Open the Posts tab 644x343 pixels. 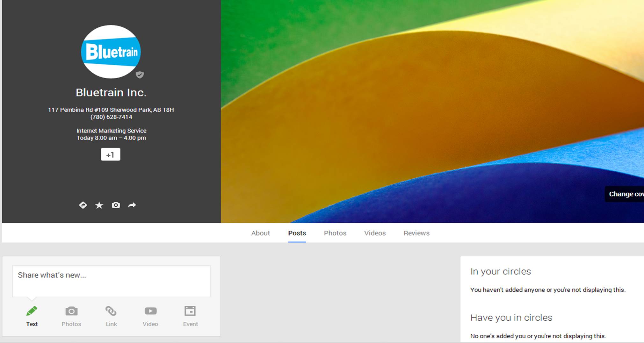[297, 233]
